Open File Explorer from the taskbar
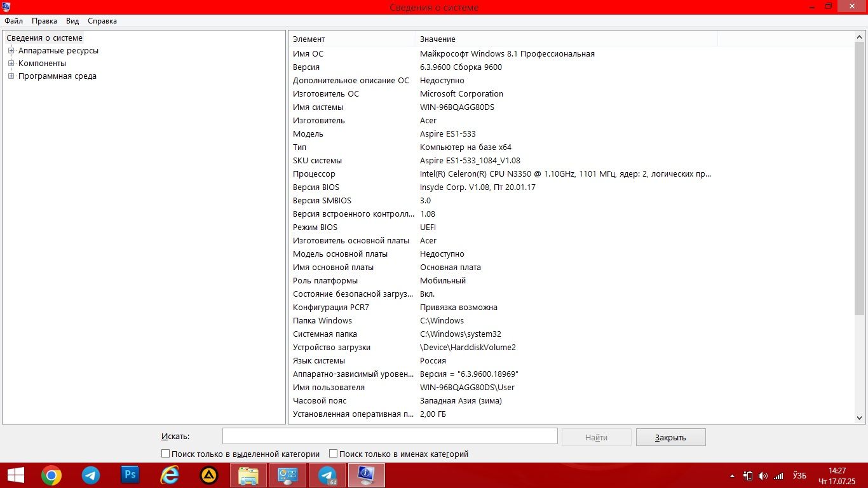Image resolution: width=868 pixels, height=488 pixels. pyautogui.click(x=248, y=475)
